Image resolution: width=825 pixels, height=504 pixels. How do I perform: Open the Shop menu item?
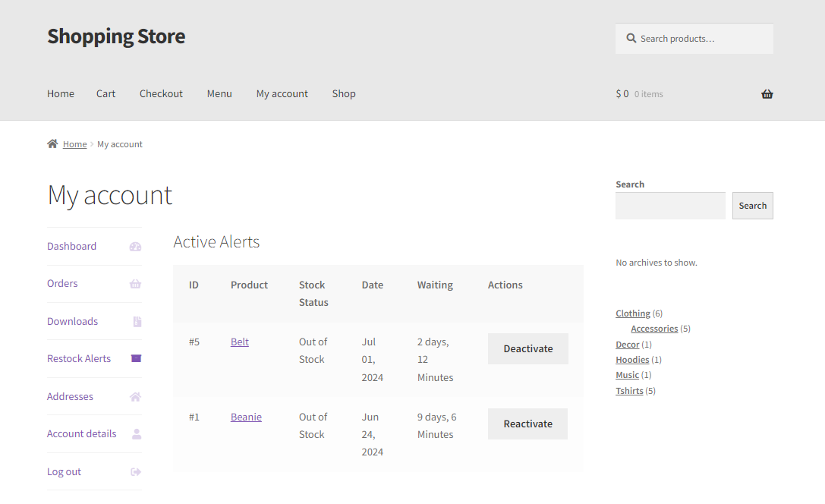click(344, 93)
